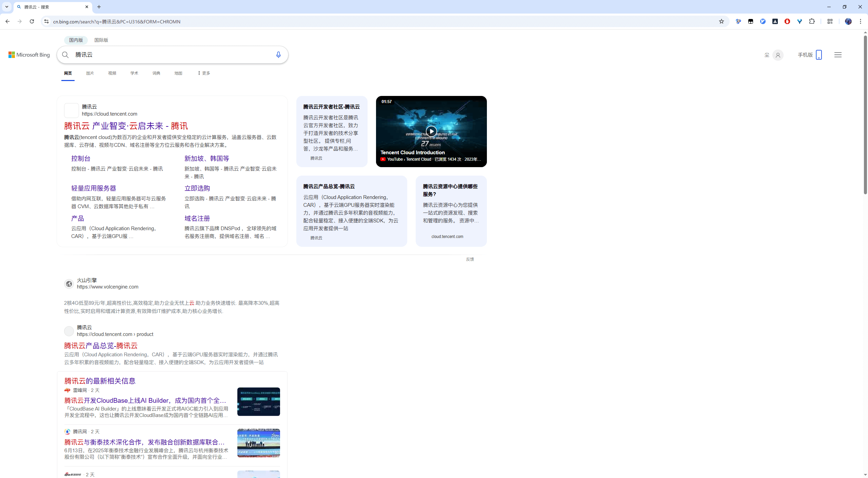Open the Chrome profile avatar
Viewport: 868px width, 478px height.
pyautogui.click(x=848, y=21)
